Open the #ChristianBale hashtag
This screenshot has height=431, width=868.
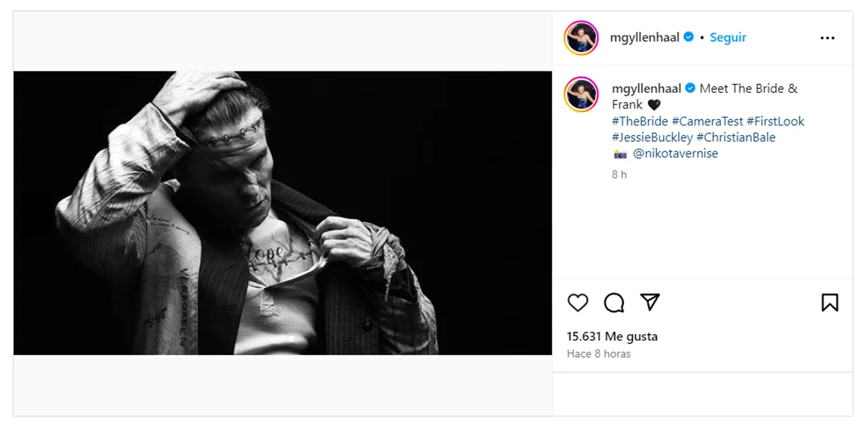[736, 138]
